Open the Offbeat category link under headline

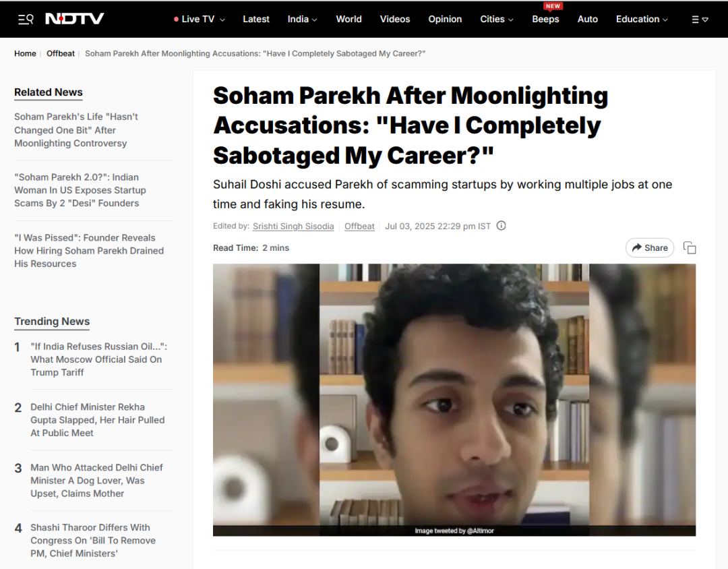click(359, 227)
